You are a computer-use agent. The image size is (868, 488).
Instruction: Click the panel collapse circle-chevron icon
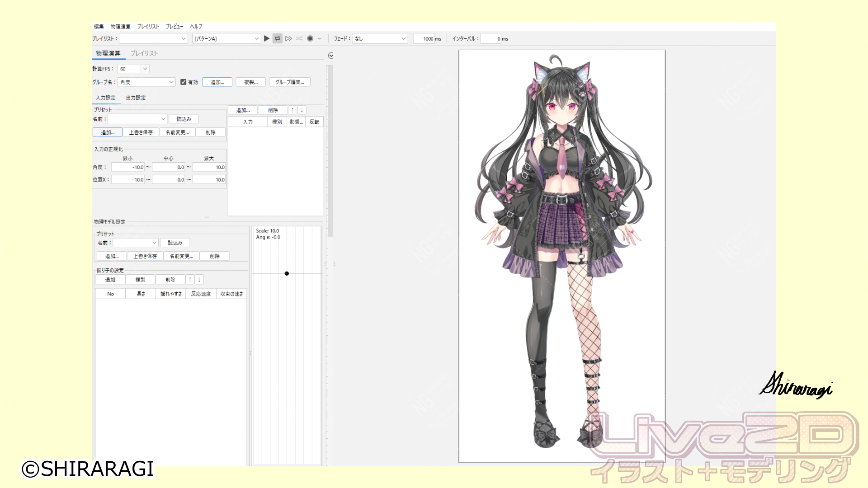click(331, 56)
